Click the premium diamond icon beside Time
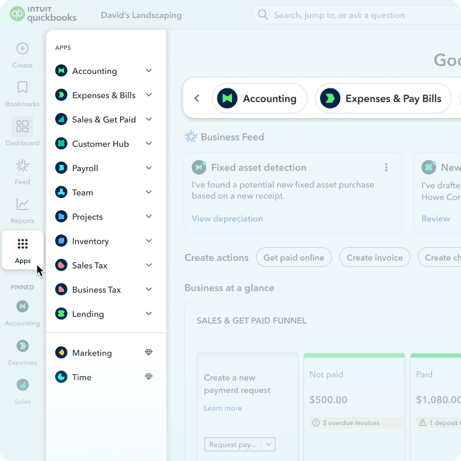The width and height of the screenshot is (461, 461). [149, 377]
